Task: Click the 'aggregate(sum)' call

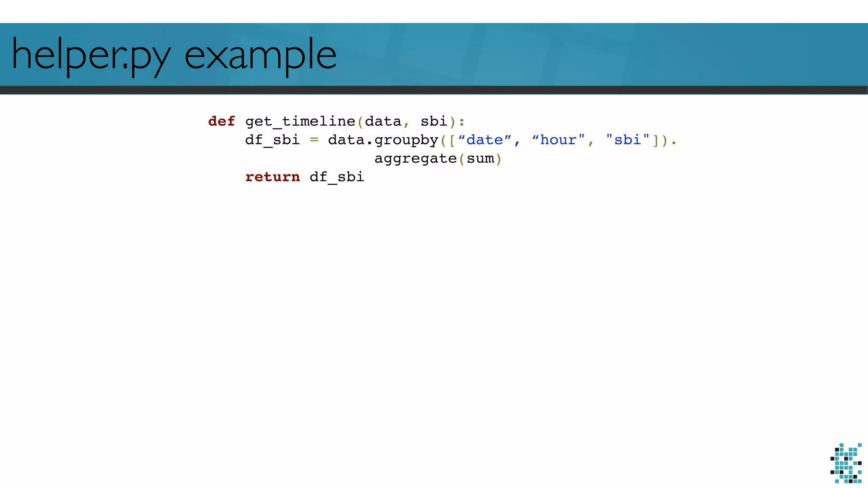Action: (x=438, y=159)
